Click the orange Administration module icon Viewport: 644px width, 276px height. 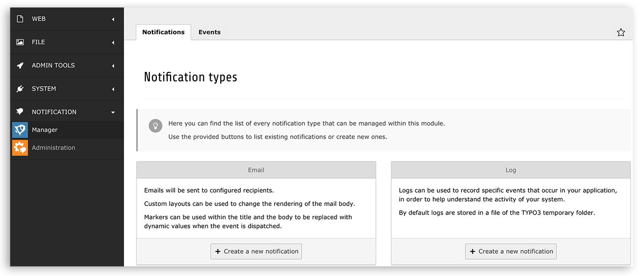[x=20, y=148]
